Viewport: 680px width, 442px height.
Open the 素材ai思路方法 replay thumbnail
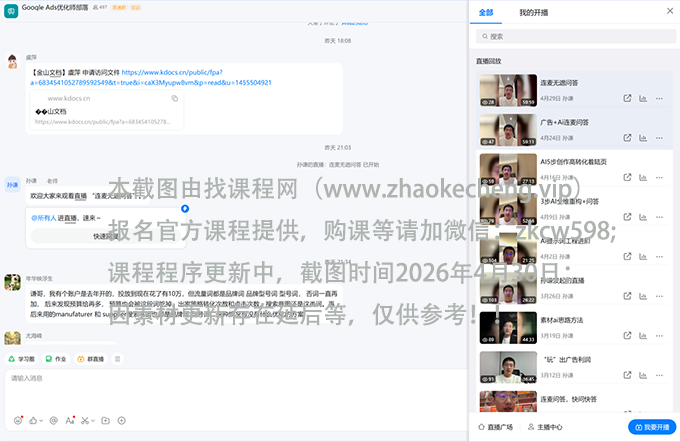click(503, 324)
